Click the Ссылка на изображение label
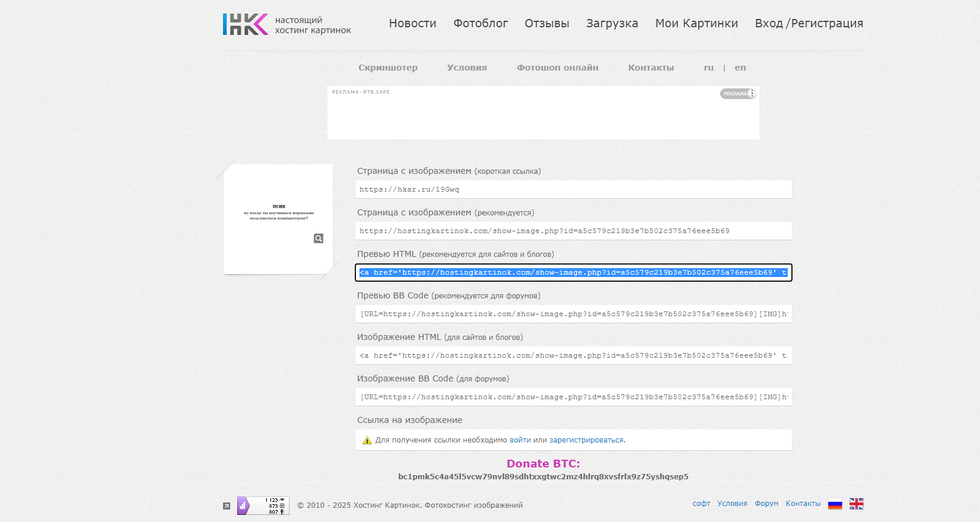This screenshot has width=980, height=522. coord(409,420)
